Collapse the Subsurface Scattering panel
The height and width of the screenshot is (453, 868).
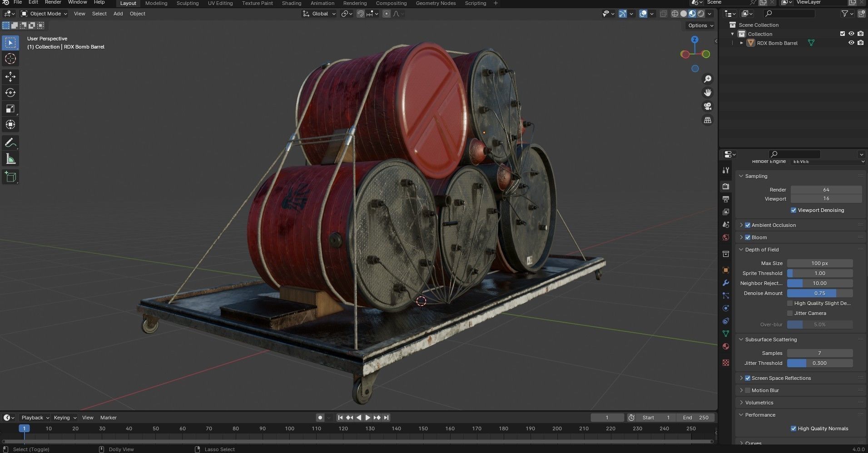[741, 340]
